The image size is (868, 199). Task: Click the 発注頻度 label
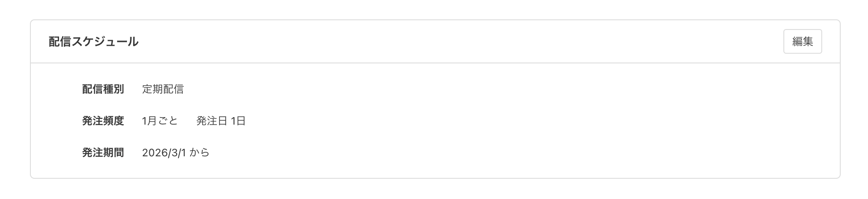click(103, 121)
